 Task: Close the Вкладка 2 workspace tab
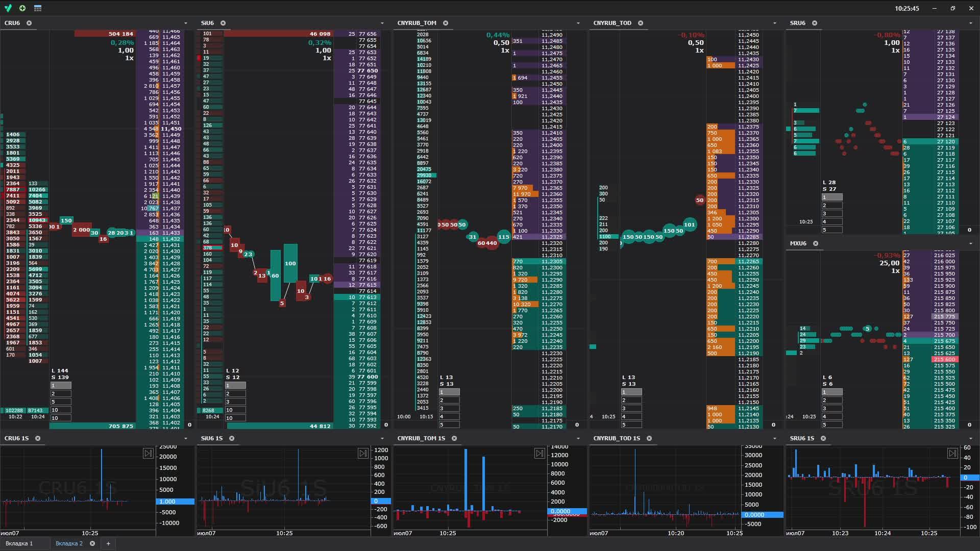point(92,543)
